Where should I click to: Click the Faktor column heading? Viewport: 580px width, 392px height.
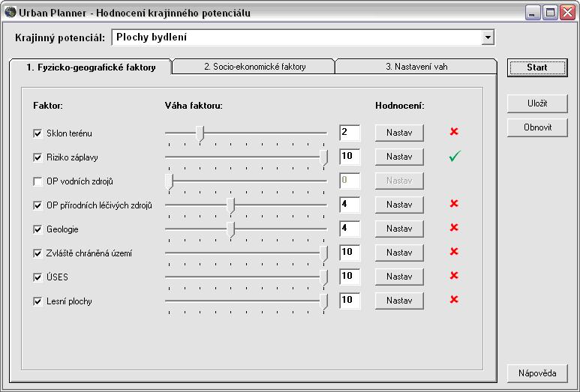(48, 106)
